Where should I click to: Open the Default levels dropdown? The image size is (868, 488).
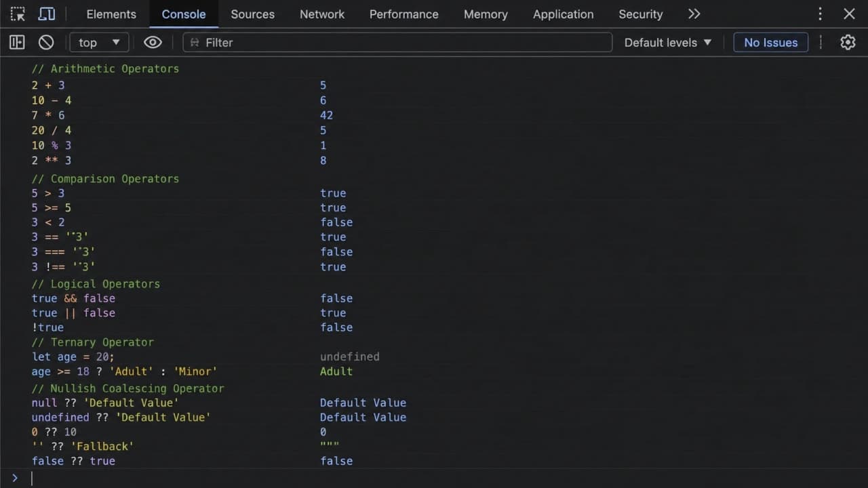[x=668, y=42]
